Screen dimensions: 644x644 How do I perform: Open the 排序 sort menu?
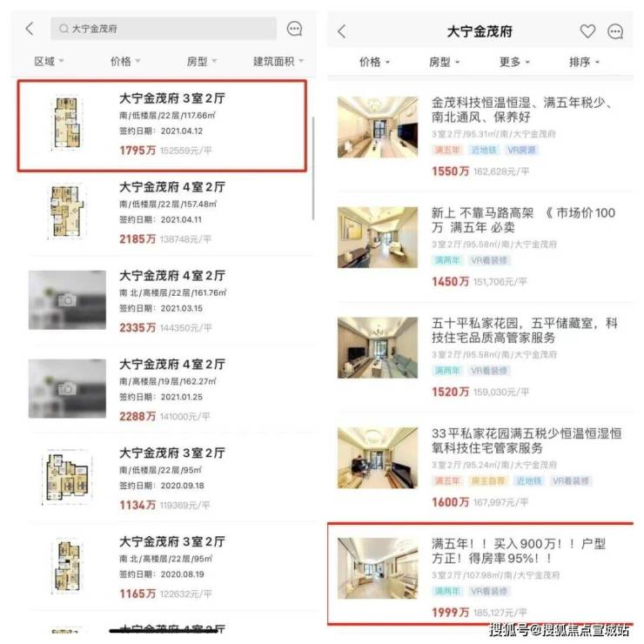584,62
